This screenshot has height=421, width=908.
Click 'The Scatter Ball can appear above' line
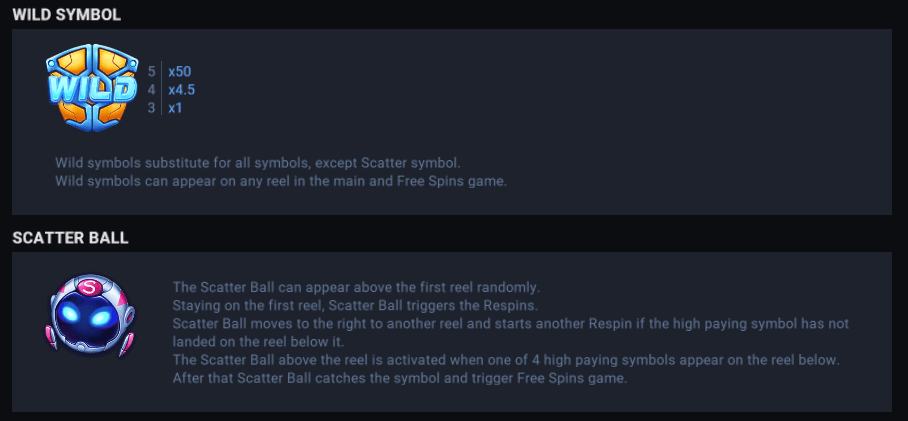pos(356,287)
